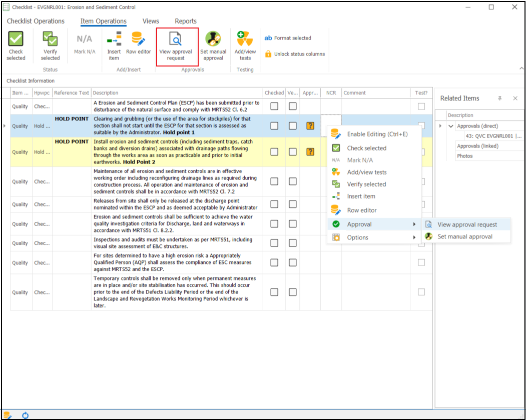Image resolution: width=526 pixels, height=420 pixels.
Task: Click the database edit icon in the status bar
Action: (7, 415)
